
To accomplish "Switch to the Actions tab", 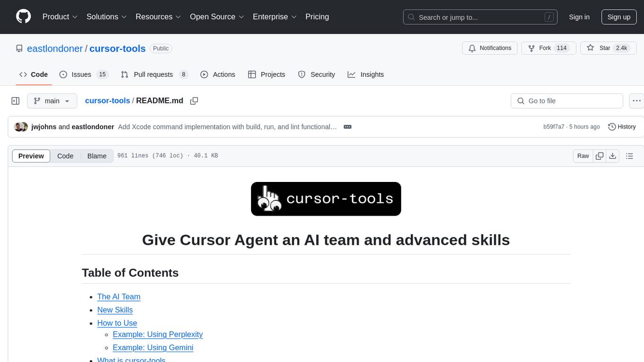I will click(218, 74).
